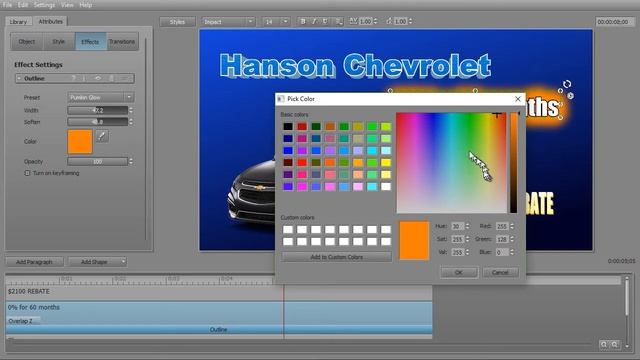Click the Outline effect bar in timeline
Viewport: 640px width, 360px height.
219,329
